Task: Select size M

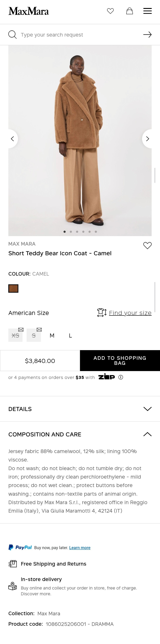Action: point(52,335)
